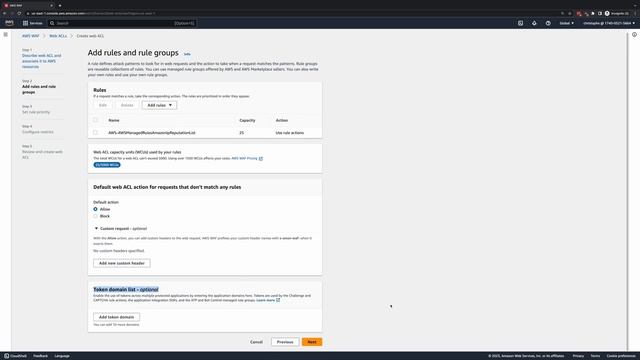
Task: Cancel the web ACL creation
Action: [x=256, y=342]
